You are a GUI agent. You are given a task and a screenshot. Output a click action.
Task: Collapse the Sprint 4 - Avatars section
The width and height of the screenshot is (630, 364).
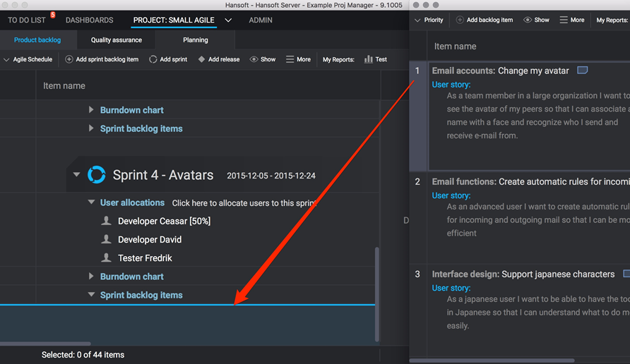(77, 175)
